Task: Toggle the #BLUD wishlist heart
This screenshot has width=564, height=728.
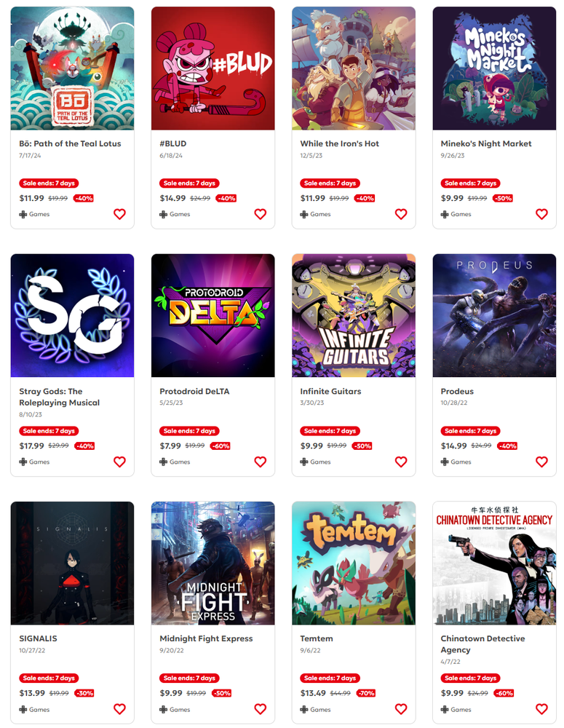Action: click(261, 214)
